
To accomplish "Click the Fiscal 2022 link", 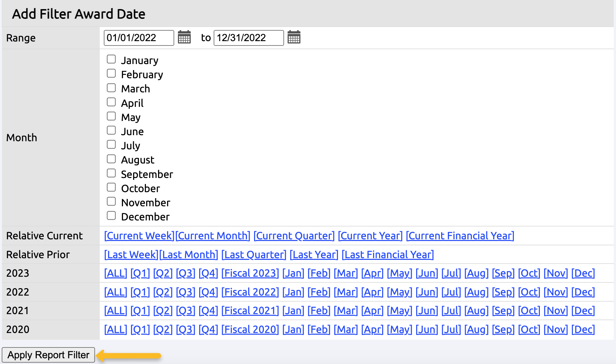I will point(250,292).
